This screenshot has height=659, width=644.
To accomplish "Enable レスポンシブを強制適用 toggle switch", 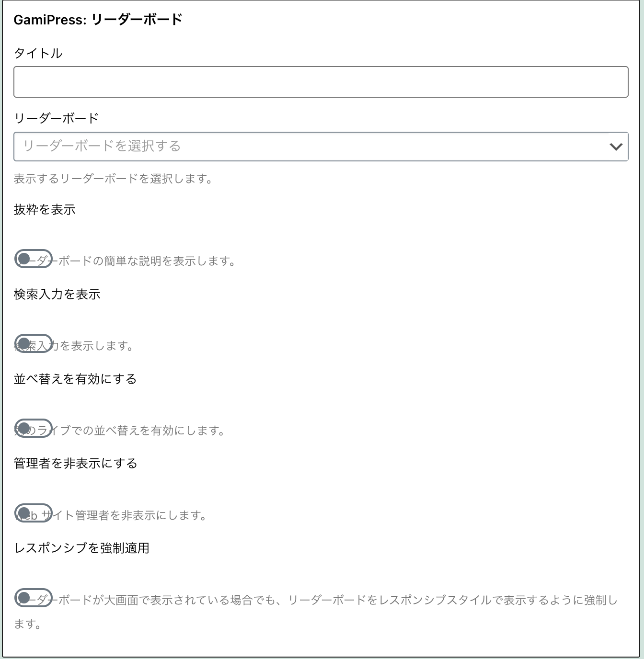I will click(x=33, y=598).
